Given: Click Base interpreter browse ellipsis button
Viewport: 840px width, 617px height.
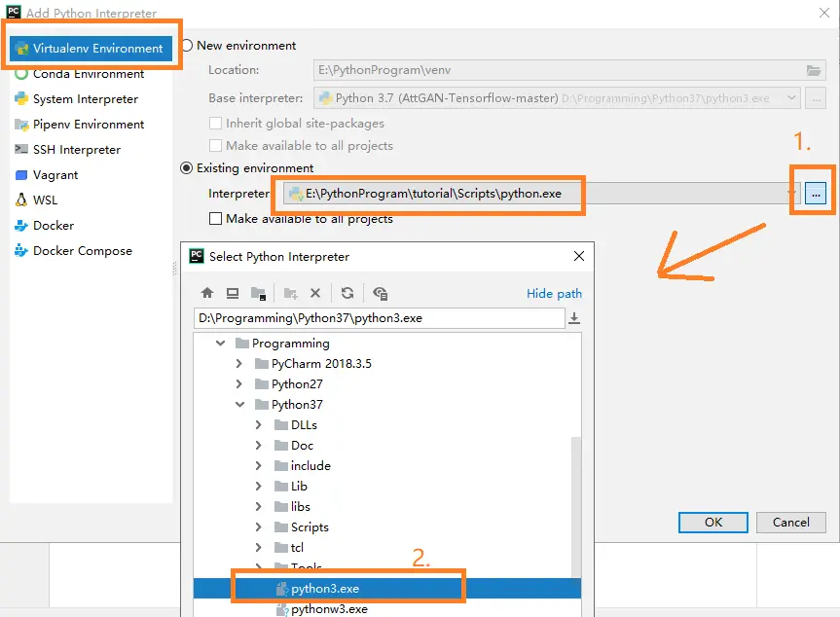Looking at the screenshot, I should [816, 98].
